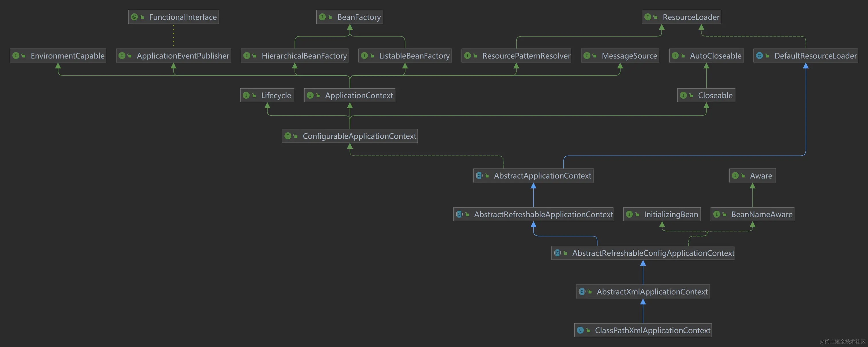The width and height of the screenshot is (868, 347).
Task: Click the interface icon on ApplicationContext
Action: tap(310, 95)
